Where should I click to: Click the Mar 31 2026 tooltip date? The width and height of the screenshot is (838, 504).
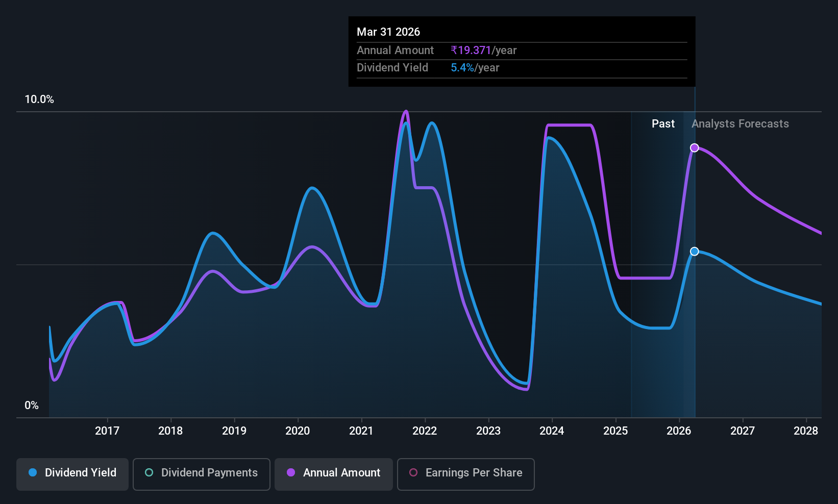click(x=388, y=32)
